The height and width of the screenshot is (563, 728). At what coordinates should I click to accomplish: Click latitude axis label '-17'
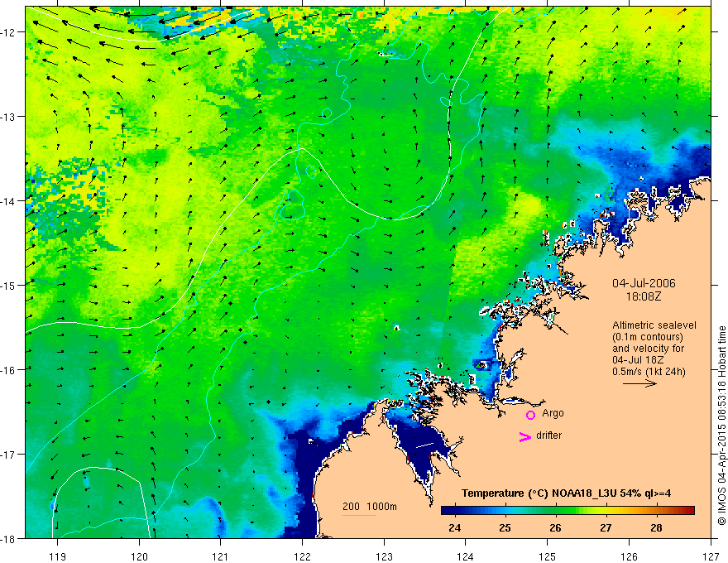coord(9,454)
